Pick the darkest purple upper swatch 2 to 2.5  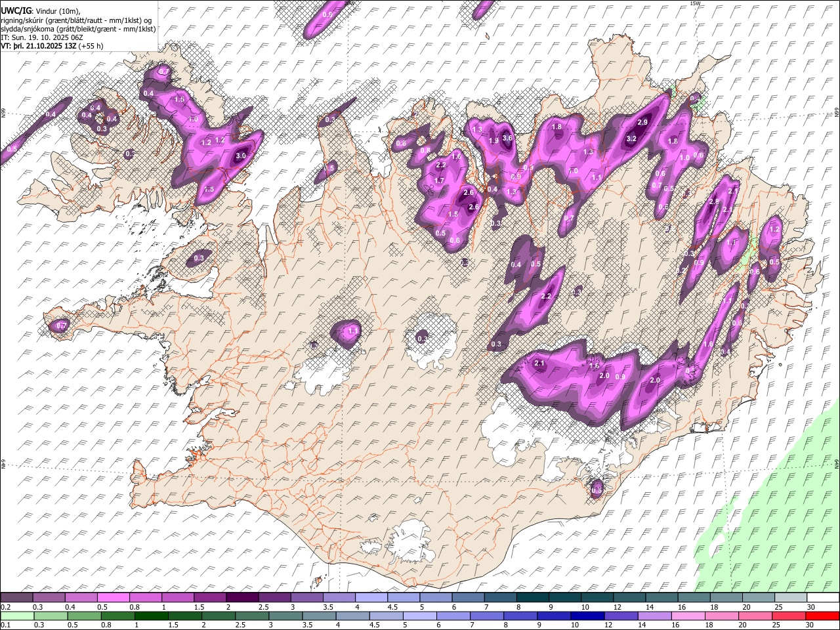pos(241,598)
